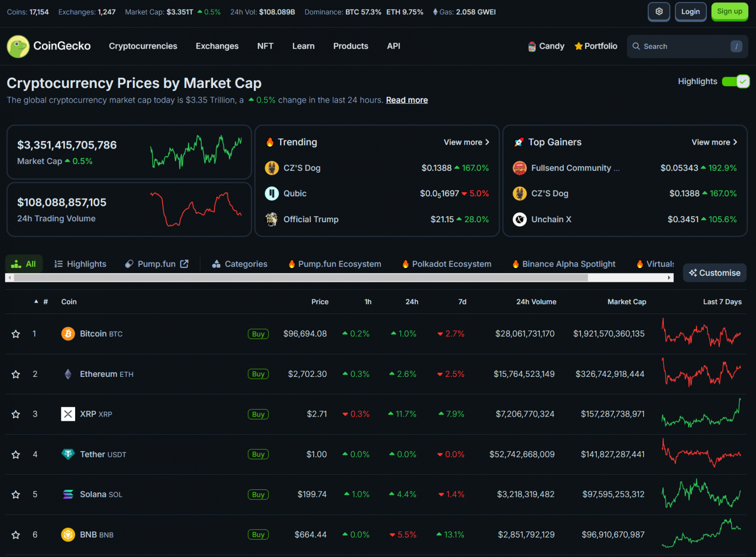Viewport: 756px width, 557px height.
Task: Click the horizontal tab scrollbar track
Action: click(628, 278)
